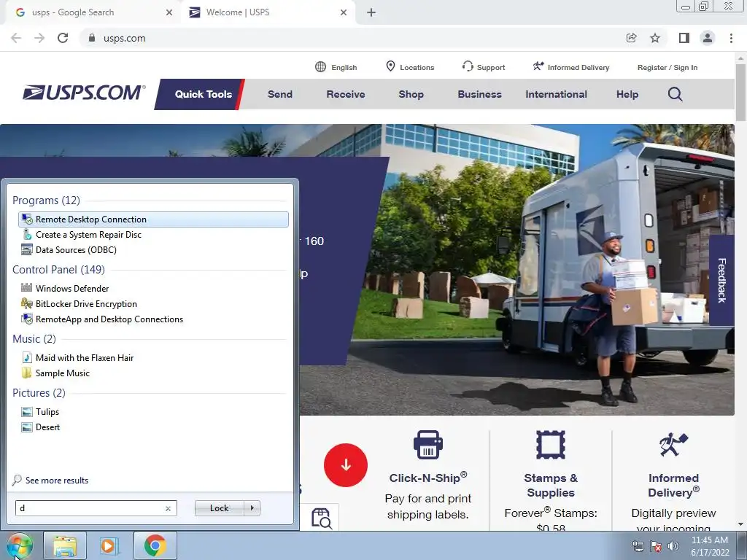Click the Informed Delivery running mail icon
Screen dimensions: 747x560
538,66
